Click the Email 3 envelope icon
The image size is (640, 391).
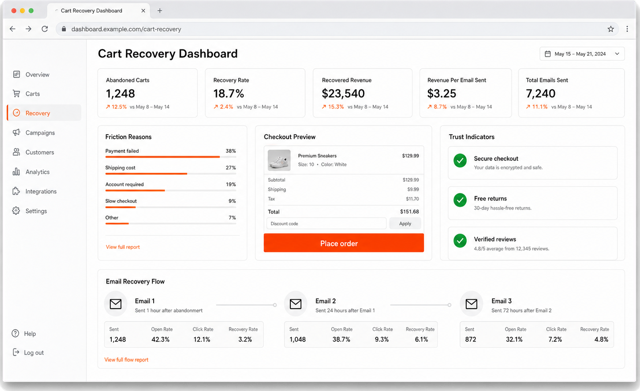click(471, 304)
